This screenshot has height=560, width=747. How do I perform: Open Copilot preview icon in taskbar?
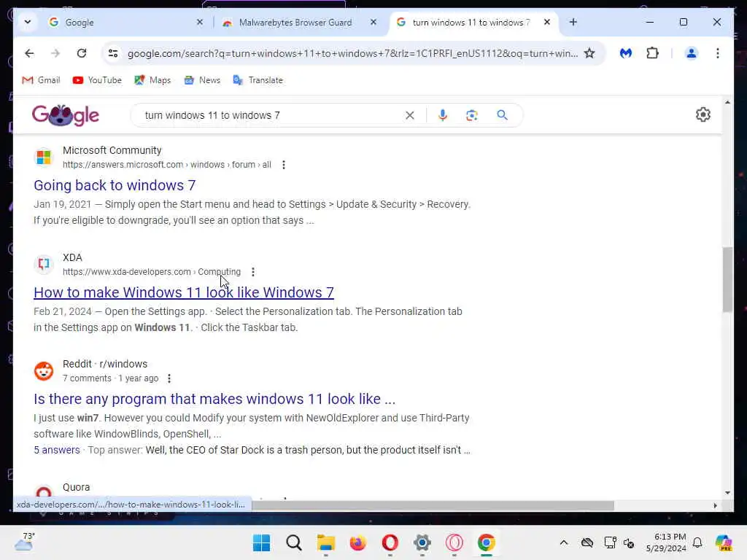723,542
